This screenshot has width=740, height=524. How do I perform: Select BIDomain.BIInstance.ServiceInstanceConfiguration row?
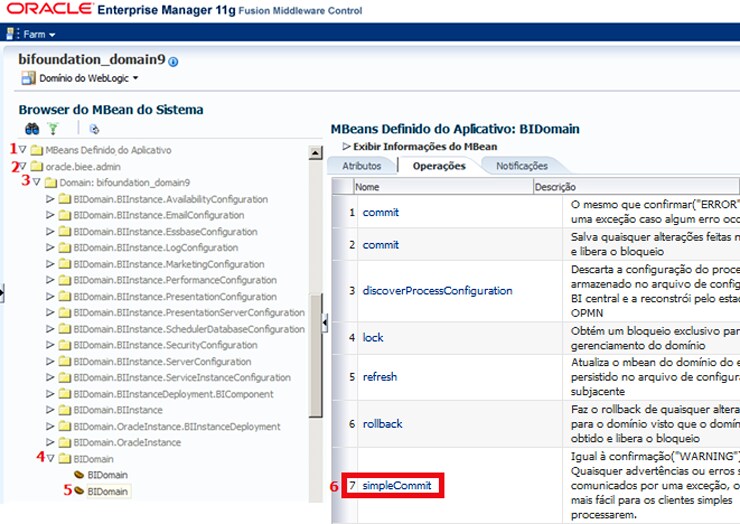click(182, 378)
